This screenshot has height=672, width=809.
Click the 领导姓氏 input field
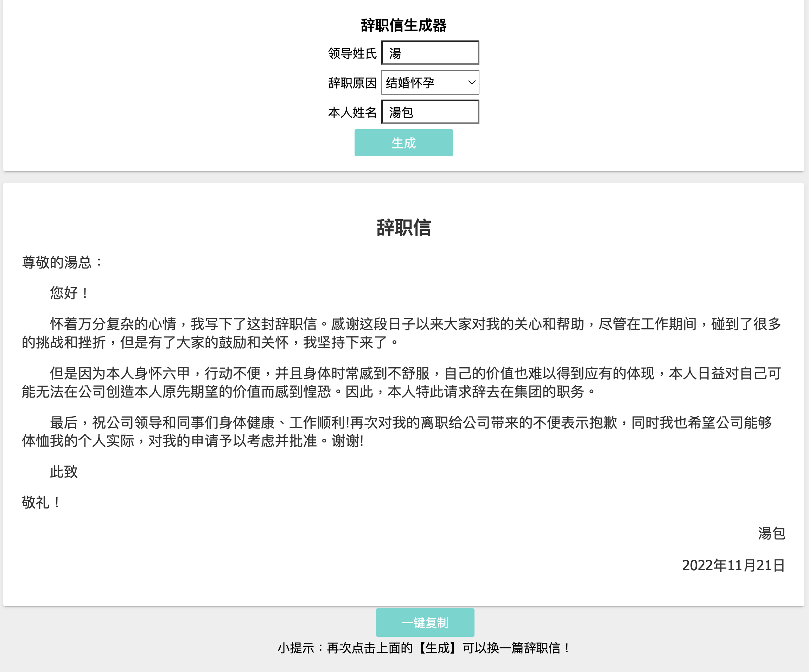point(430,53)
